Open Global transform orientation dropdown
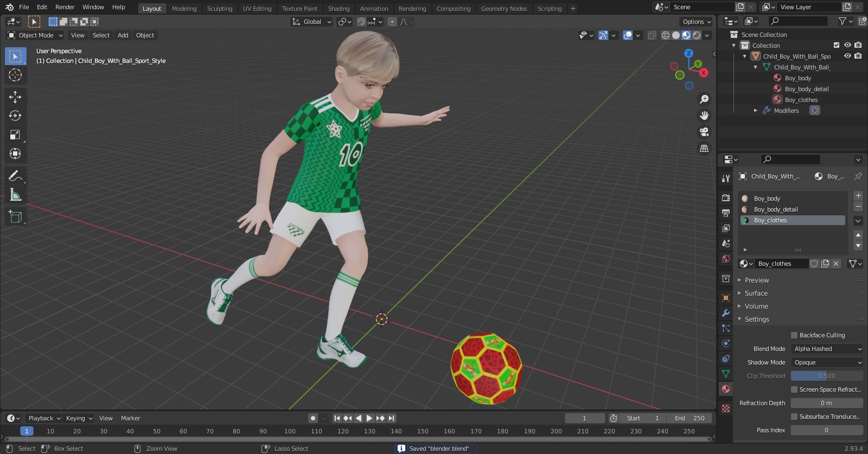 pos(312,22)
